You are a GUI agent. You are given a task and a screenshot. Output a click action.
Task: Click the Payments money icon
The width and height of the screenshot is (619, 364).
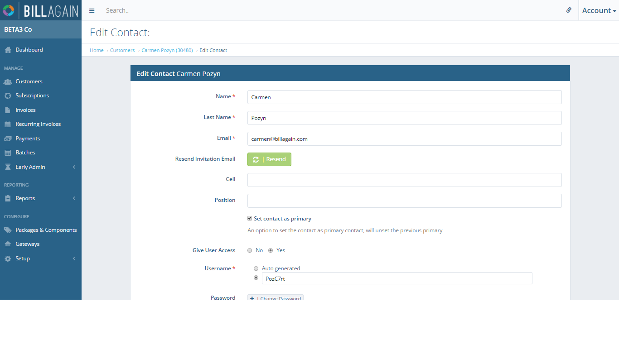(8, 139)
